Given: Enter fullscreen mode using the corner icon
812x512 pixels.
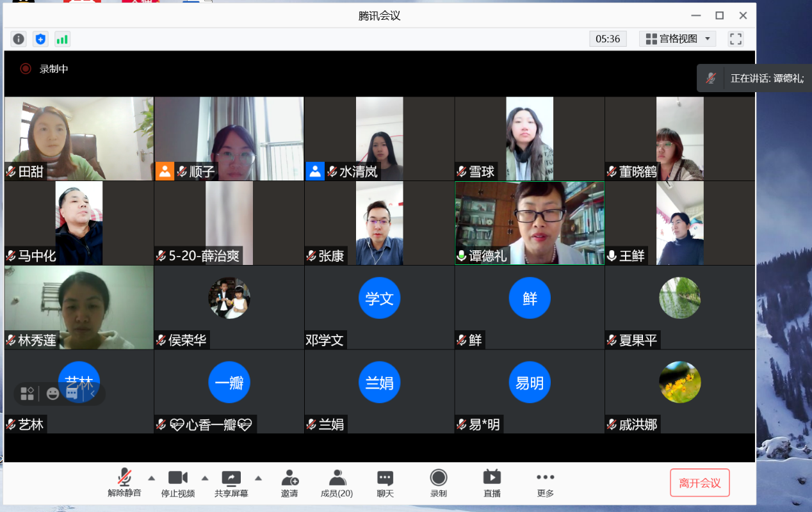Looking at the screenshot, I should [736, 39].
